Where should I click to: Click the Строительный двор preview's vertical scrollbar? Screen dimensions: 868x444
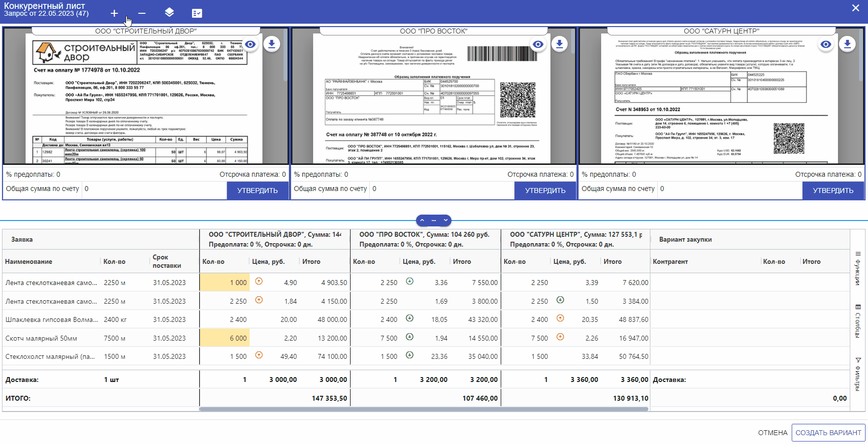tap(286, 54)
